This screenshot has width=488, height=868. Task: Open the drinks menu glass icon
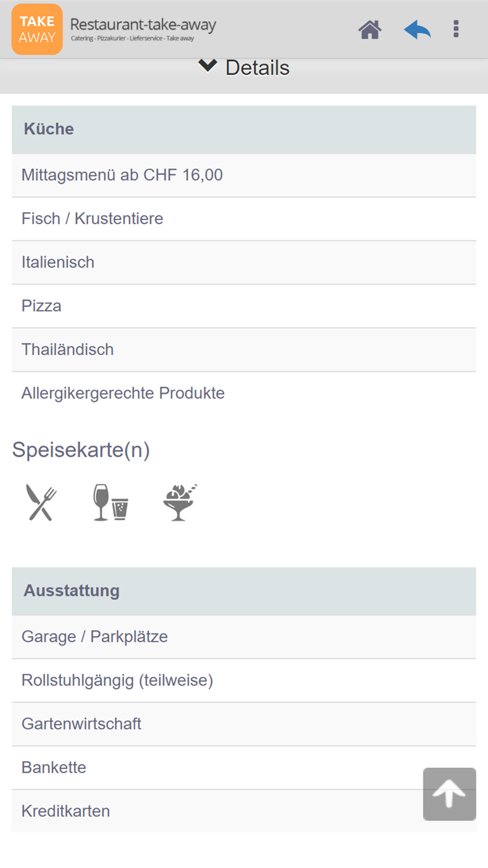pos(111,502)
